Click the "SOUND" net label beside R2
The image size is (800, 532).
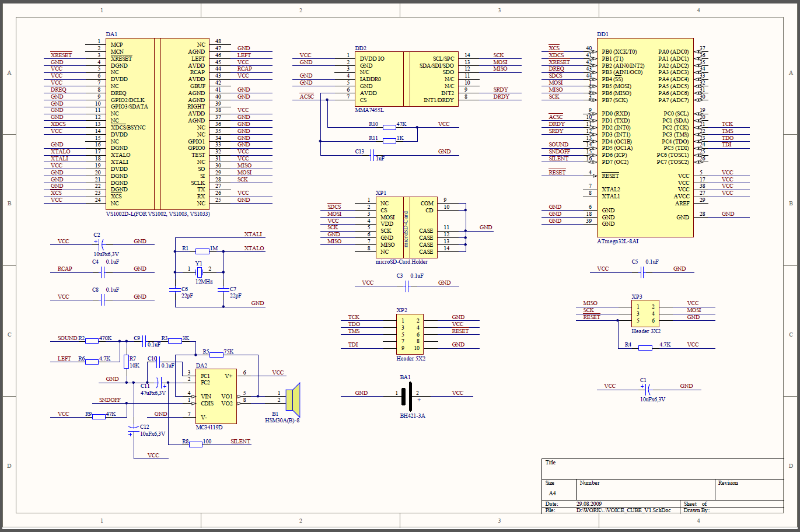tap(67, 338)
